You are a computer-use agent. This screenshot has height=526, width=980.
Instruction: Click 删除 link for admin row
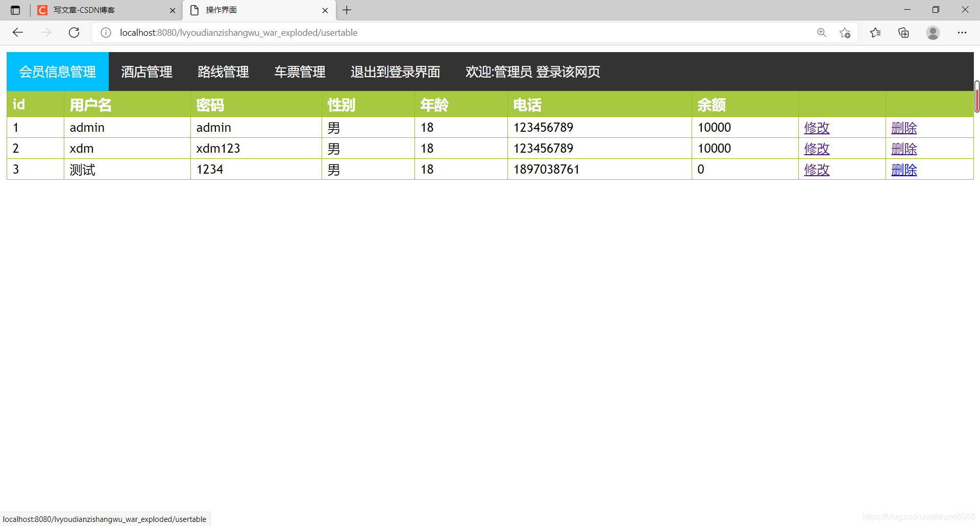904,128
